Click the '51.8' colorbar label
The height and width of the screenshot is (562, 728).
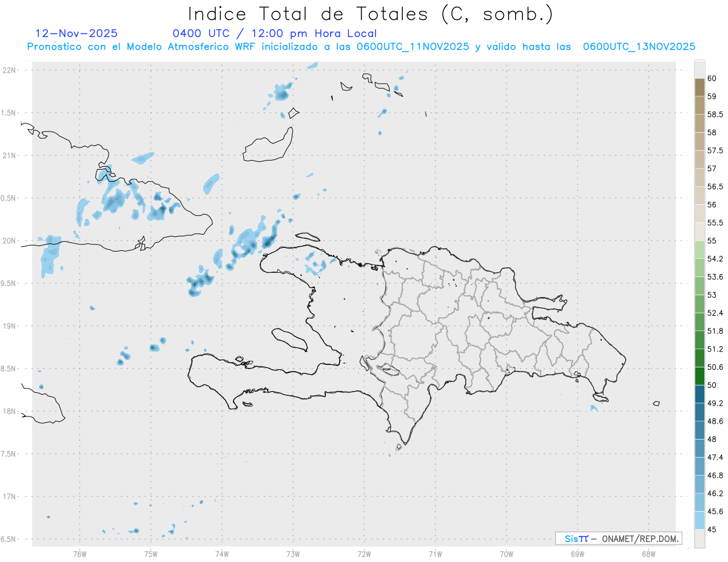(716, 331)
